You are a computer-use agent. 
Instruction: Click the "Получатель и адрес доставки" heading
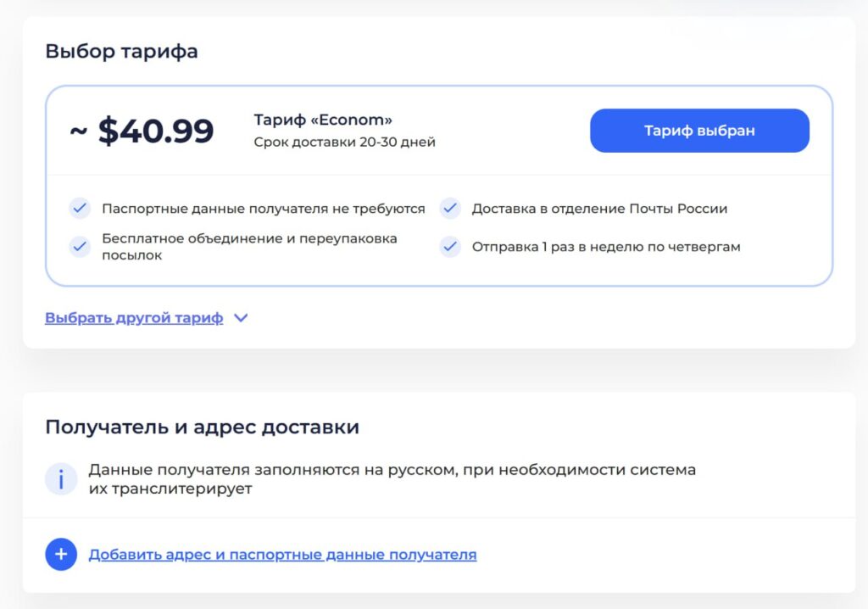pyautogui.click(x=202, y=427)
